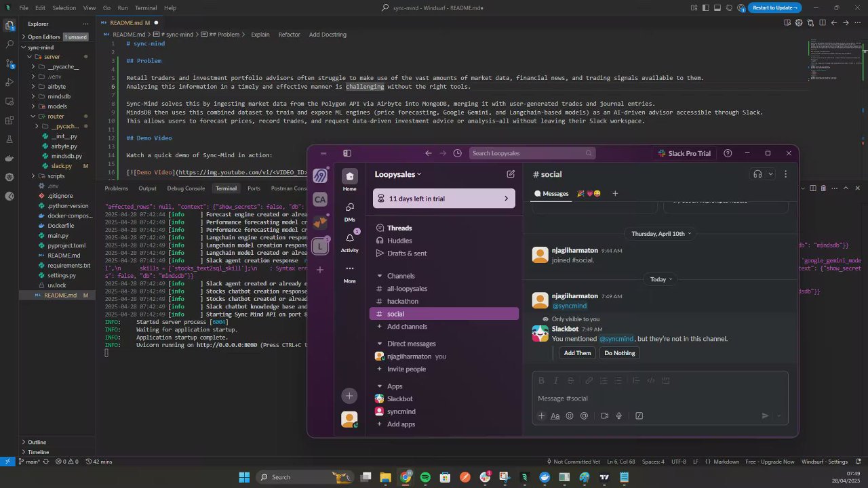Open Slack history clock icon
868x488 pixels.
[x=458, y=153]
